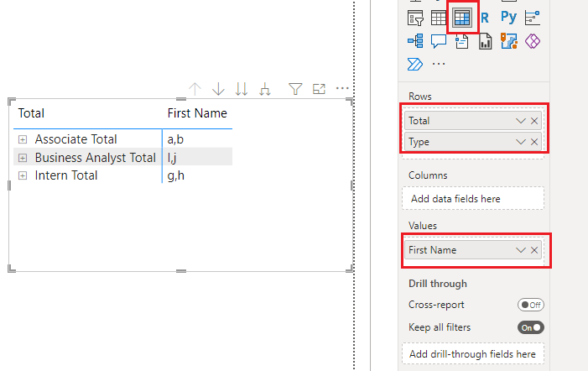This screenshot has height=371, width=588.
Task: Select the Slicer visual icon
Action: (x=415, y=18)
